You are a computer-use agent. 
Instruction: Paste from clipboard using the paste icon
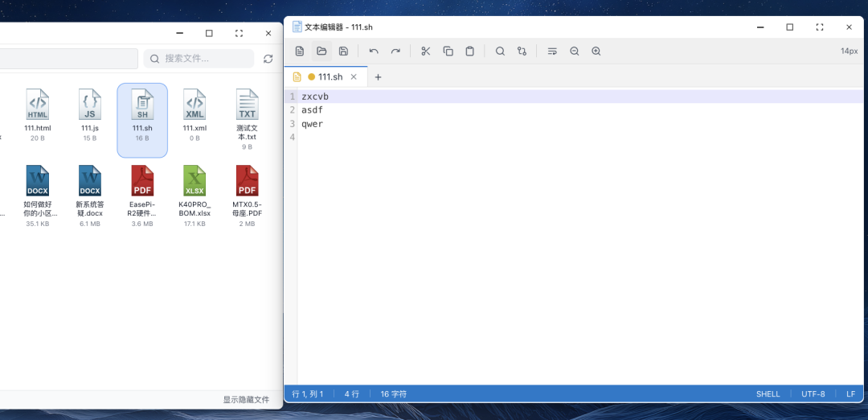click(x=469, y=51)
